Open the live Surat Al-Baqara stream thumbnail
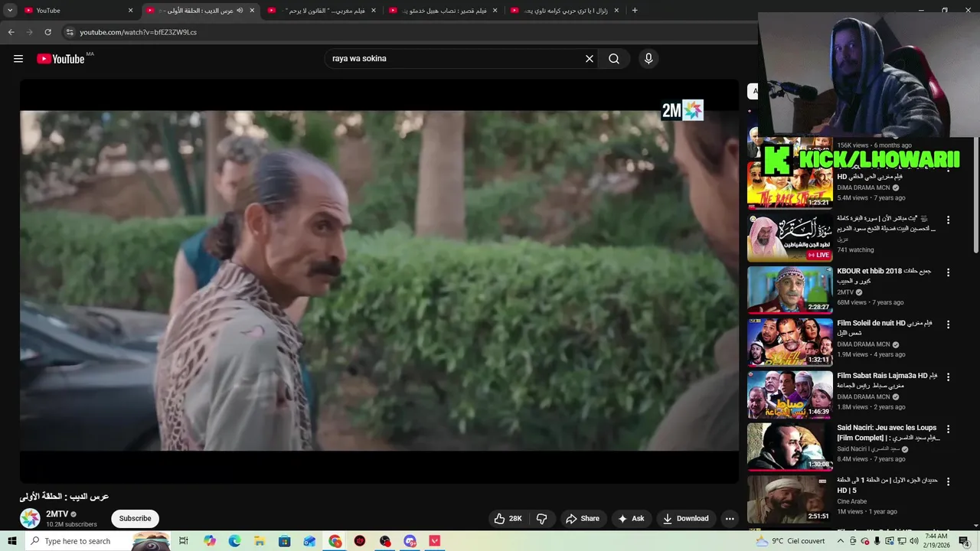 (x=789, y=237)
